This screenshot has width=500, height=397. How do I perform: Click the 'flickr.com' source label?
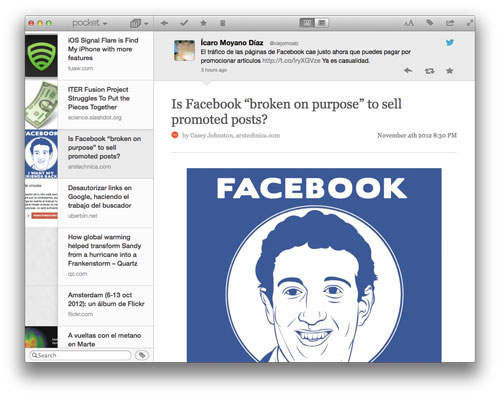80,314
